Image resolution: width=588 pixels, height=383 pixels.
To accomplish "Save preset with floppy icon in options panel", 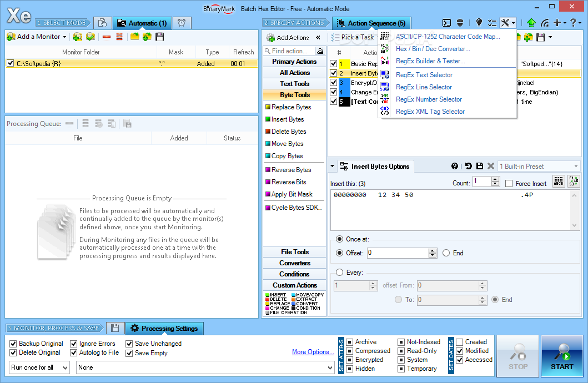I will (x=479, y=166).
